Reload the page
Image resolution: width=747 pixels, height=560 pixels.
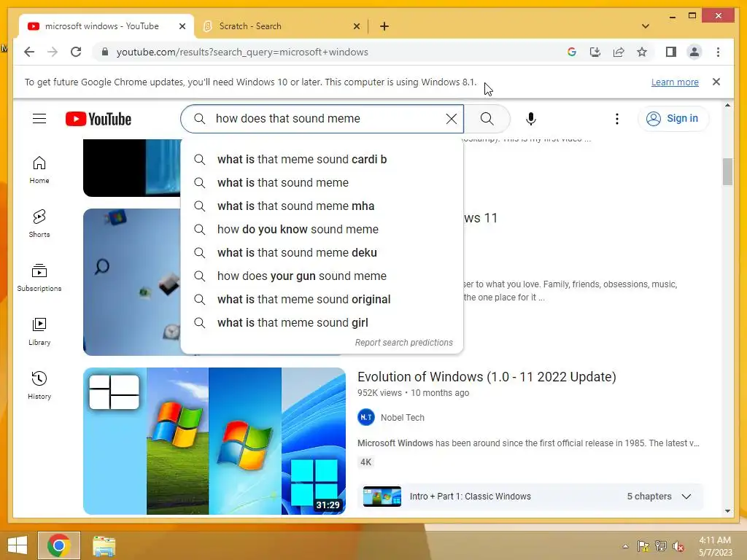tap(76, 52)
